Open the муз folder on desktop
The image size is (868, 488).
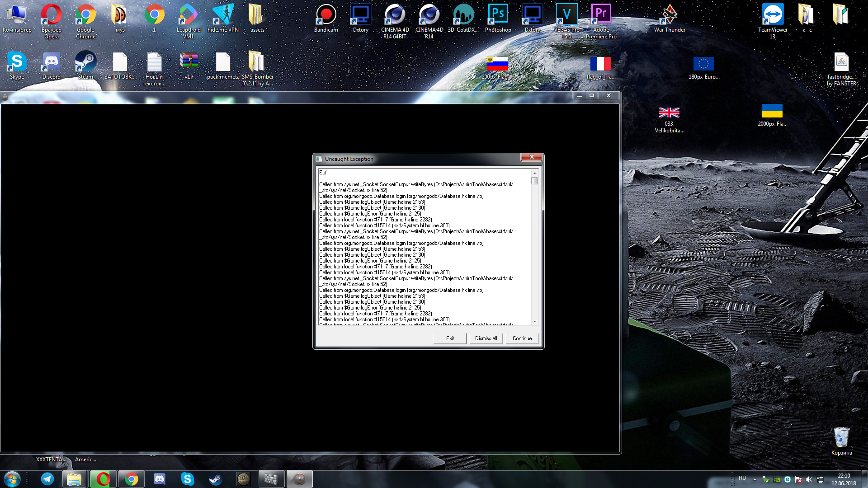[x=120, y=19]
